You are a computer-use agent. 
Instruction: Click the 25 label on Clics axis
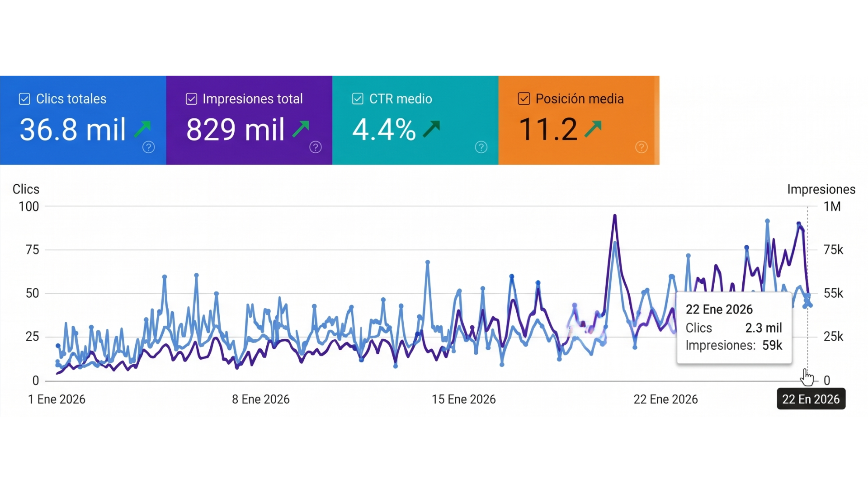[32, 337]
